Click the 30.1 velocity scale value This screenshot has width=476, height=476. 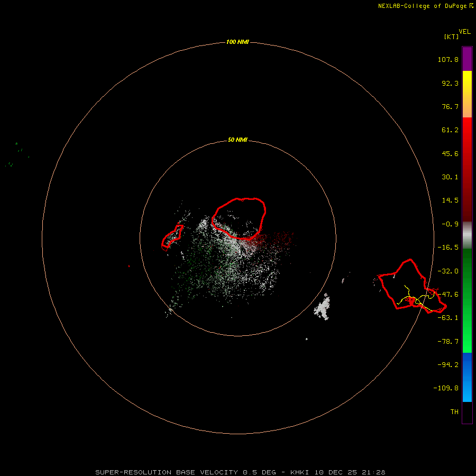(x=450, y=177)
